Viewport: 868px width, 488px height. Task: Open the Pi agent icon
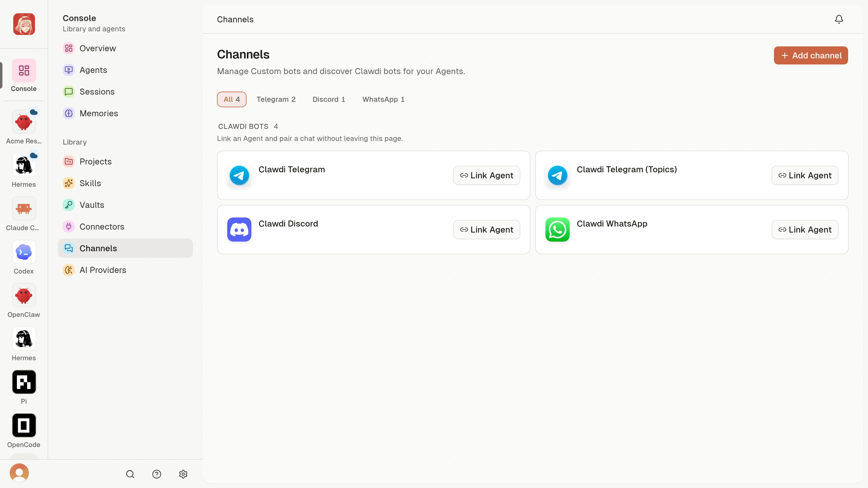(24, 382)
